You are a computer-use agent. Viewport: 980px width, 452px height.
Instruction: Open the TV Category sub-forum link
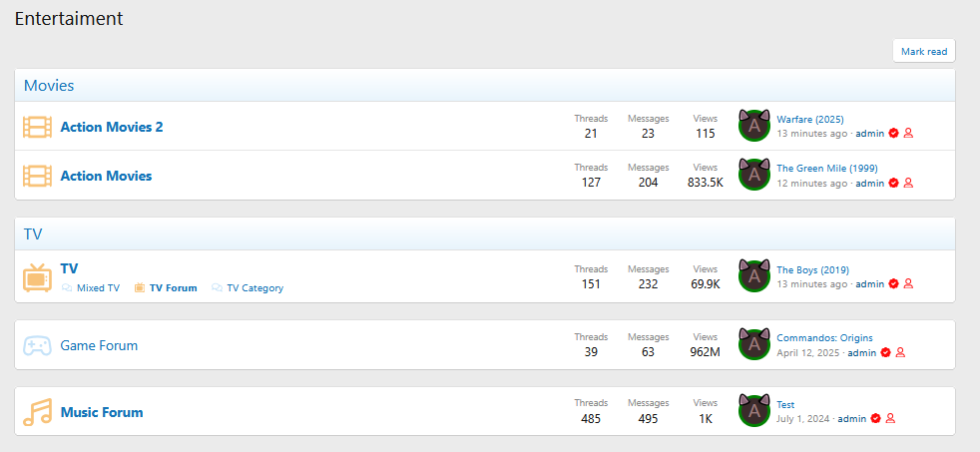pyautogui.click(x=254, y=288)
